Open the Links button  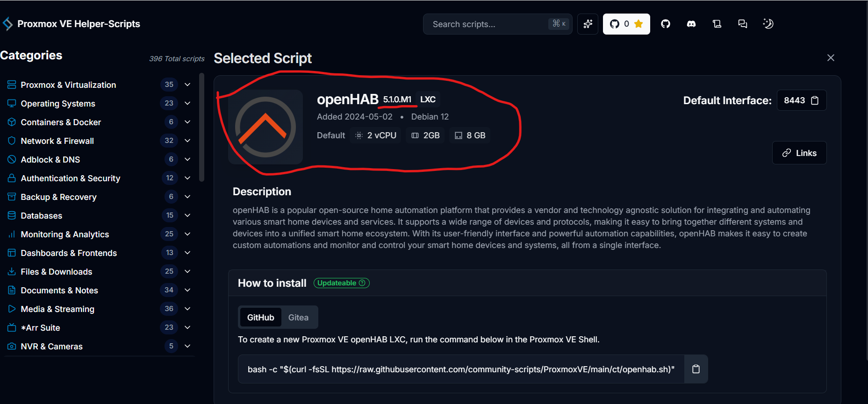[799, 153]
